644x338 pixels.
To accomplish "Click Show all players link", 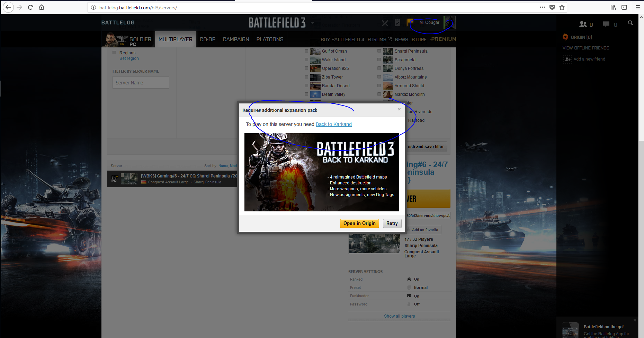I will [x=399, y=316].
